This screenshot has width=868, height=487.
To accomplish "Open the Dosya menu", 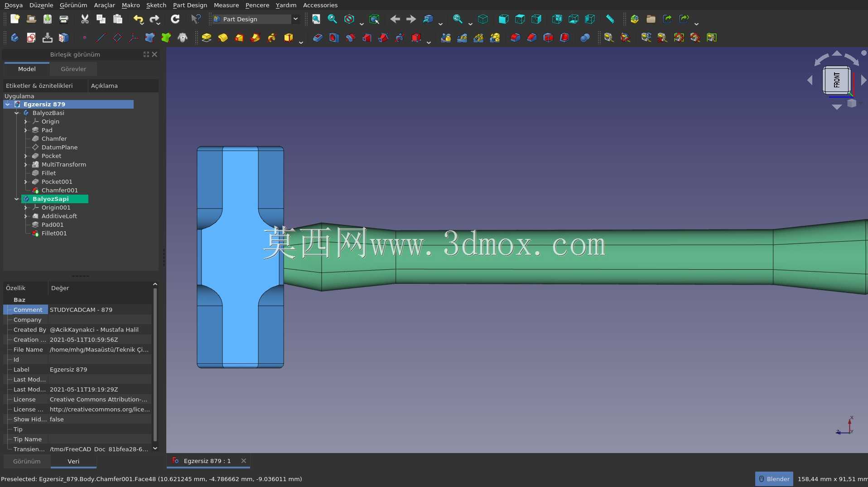I will (x=14, y=5).
